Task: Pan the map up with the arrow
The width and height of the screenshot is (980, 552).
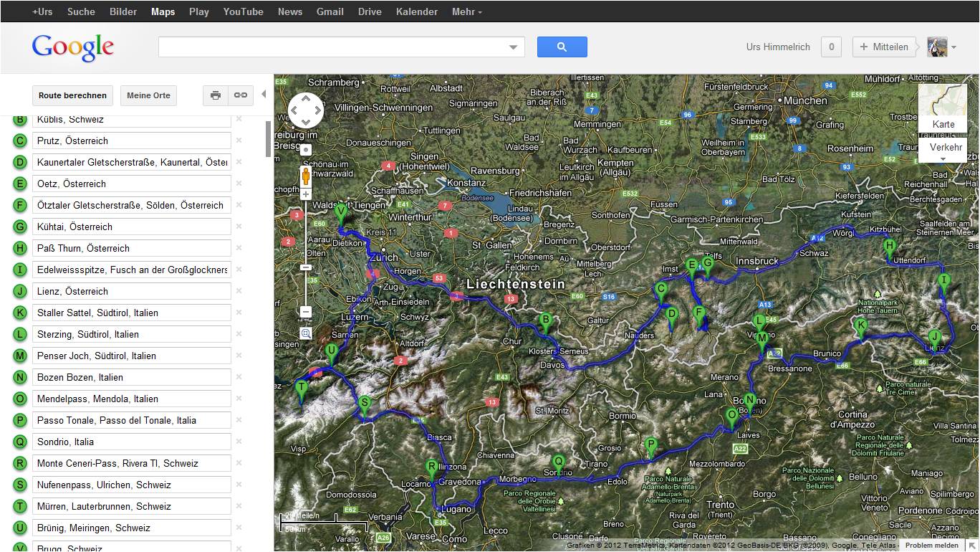Action: [306, 98]
